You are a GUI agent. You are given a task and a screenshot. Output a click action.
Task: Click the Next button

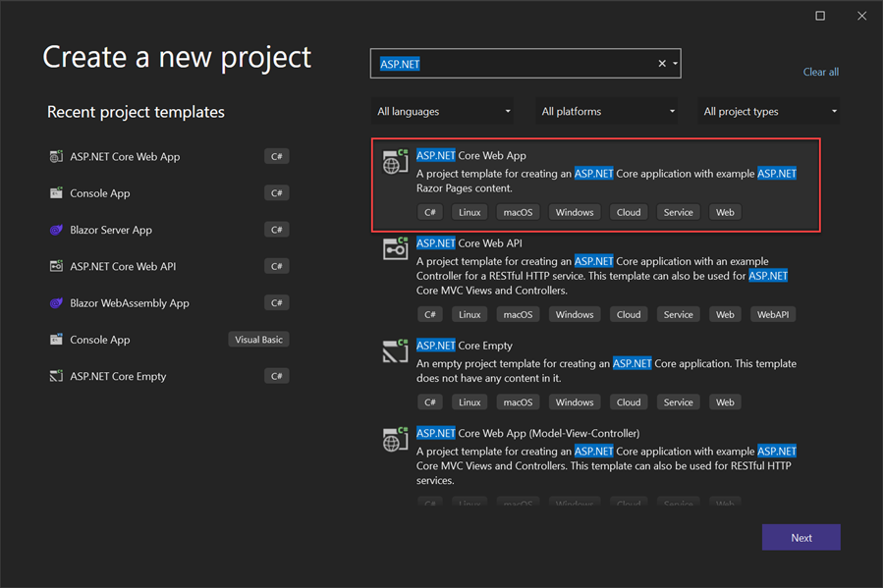801,538
